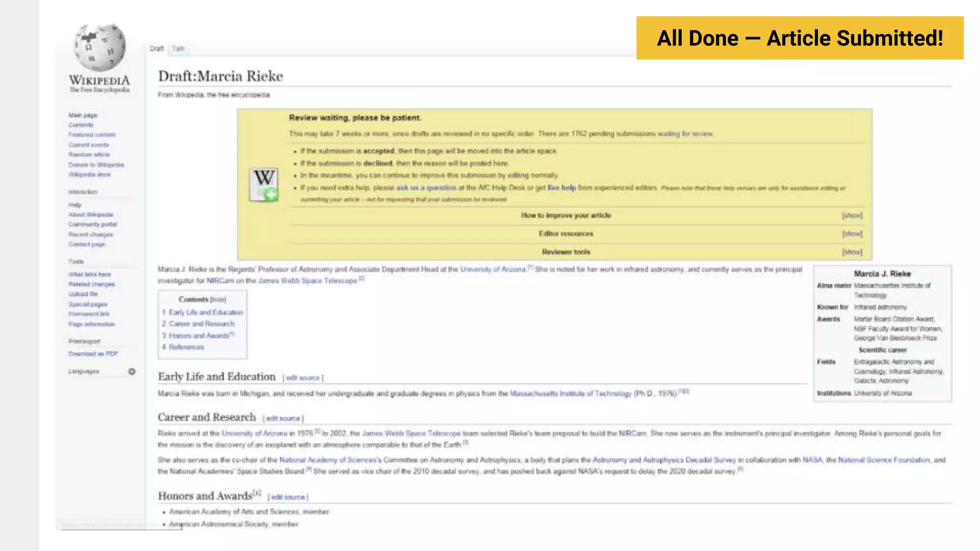Open Massachusetts Institute of Technology link in Early Life
Screen dimensions: 980x551
coord(571,394)
